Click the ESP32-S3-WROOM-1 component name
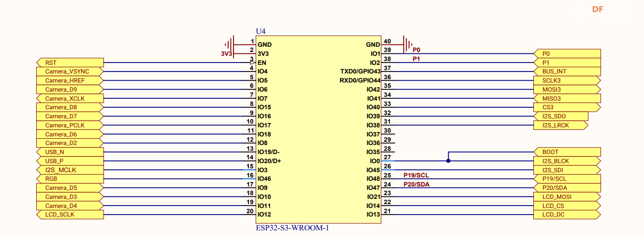Viewport: 644px width, 238px height. click(293, 228)
